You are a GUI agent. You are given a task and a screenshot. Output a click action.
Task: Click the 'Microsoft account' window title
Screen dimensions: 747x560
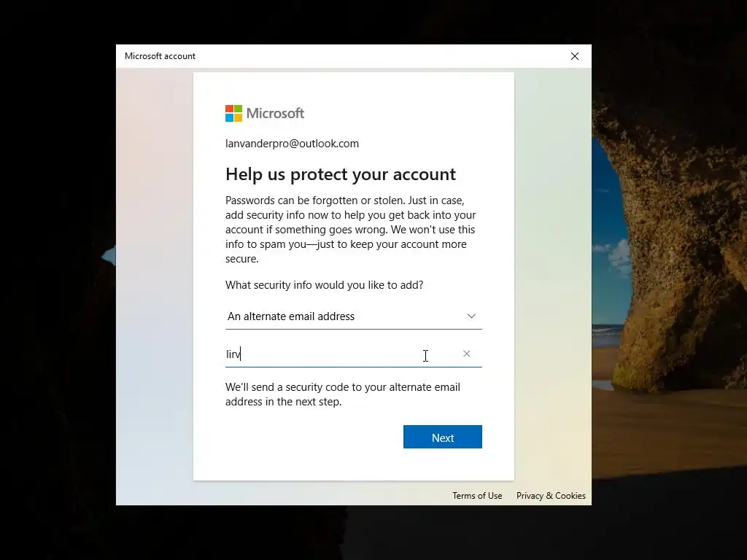click(x=160, y=55)
